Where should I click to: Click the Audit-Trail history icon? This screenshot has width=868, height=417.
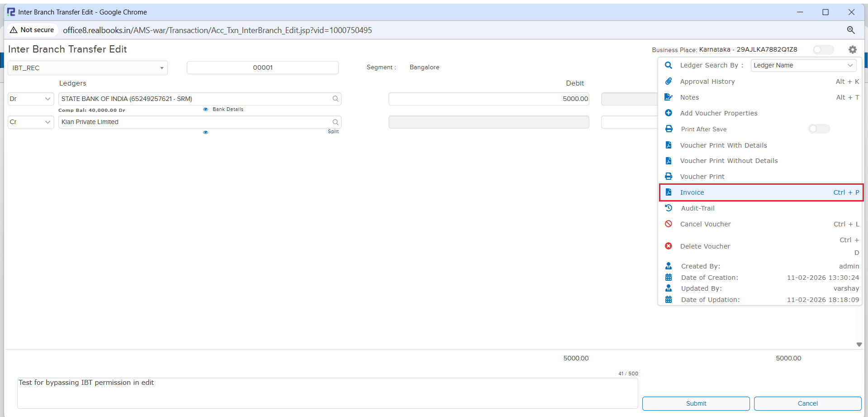tap(669, 208)
